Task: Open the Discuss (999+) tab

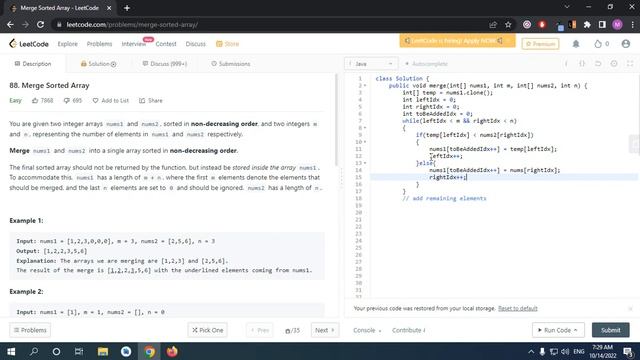Action: [165, 64]
